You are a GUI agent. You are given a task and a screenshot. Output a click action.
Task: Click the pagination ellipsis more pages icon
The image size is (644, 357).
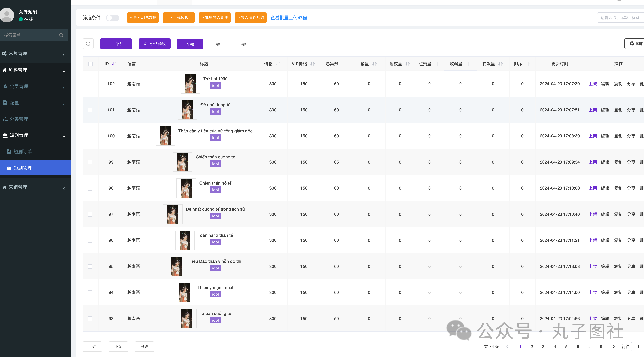(x=590, y=347)
